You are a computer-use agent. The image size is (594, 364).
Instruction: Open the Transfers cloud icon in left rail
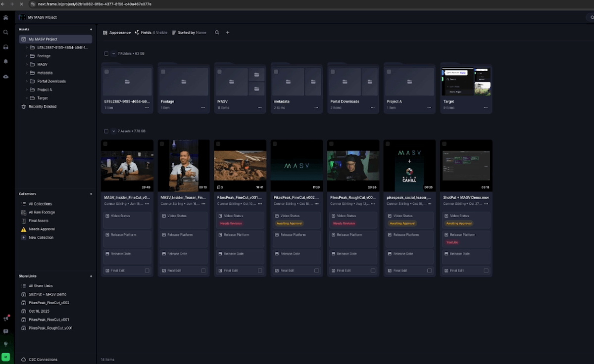[x=5, y=76]
